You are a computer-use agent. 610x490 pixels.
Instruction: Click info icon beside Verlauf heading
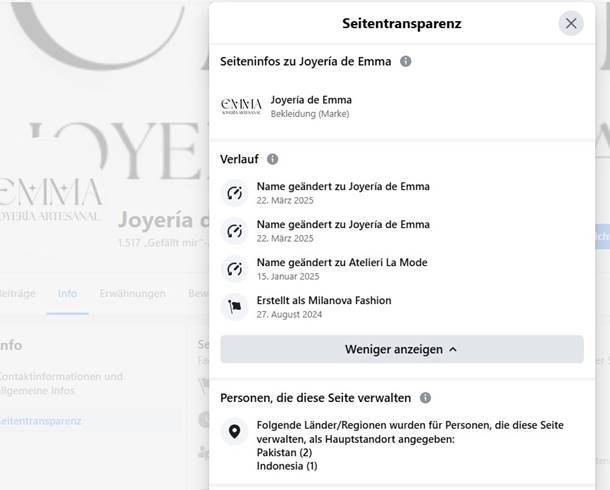(273, 159)
